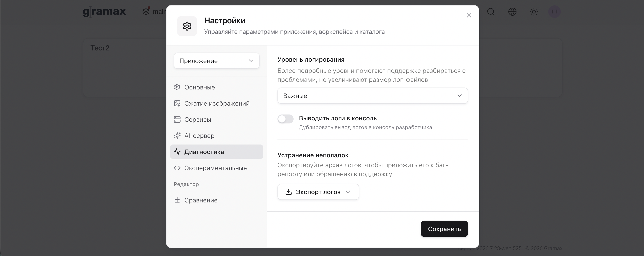Save settings with the Сохранить button
The image size is (644, 256).
(444, 229)
